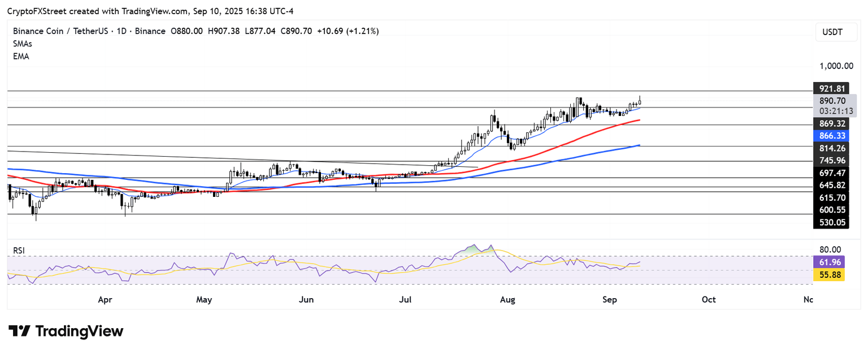Click the Apr label on time axis
The height and width of the screenshot is (353, 868).
pyautogui.click(x=105, y=299)
